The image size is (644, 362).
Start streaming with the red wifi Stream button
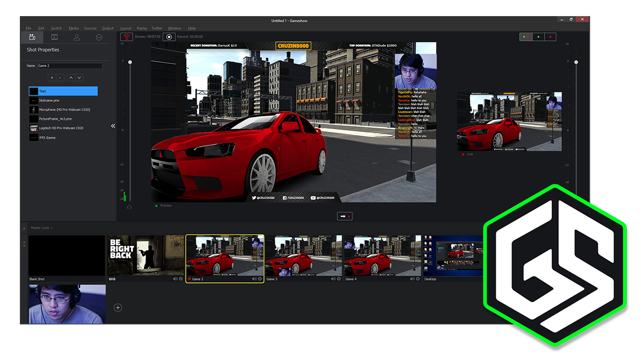127,37
